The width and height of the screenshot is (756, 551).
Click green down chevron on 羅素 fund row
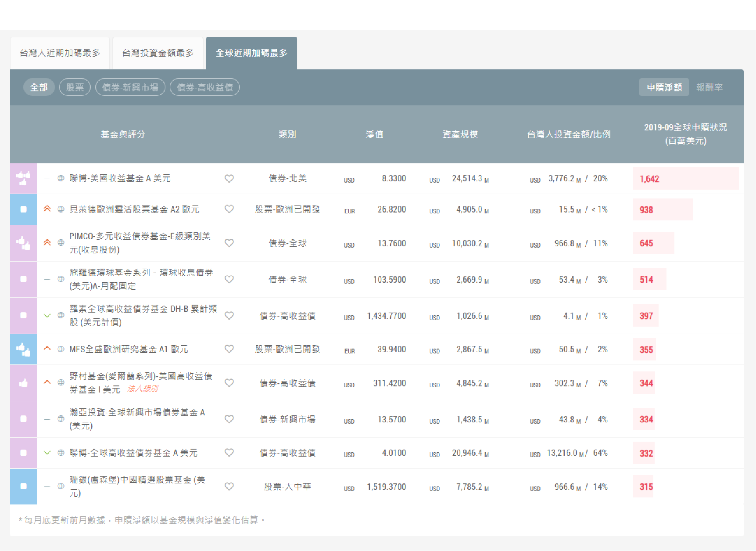click(47, 315)
